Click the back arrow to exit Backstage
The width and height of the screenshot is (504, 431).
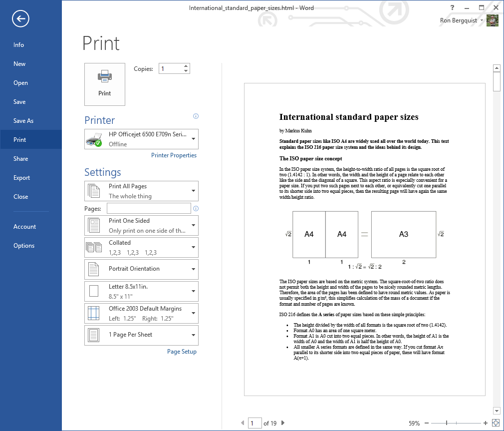(21, 19)
